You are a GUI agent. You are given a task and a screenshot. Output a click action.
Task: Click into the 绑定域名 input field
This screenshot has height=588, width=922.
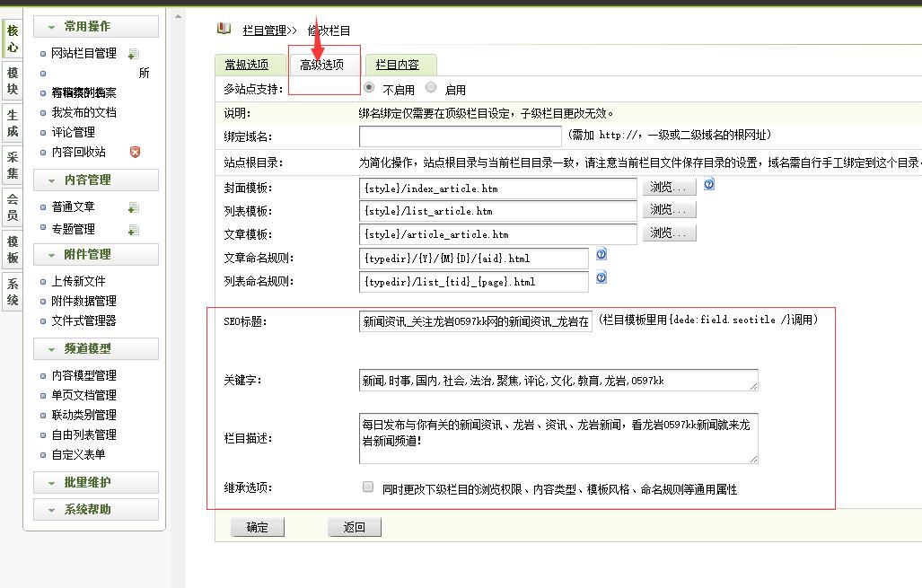pyautogui.click(x=460, y=136)
